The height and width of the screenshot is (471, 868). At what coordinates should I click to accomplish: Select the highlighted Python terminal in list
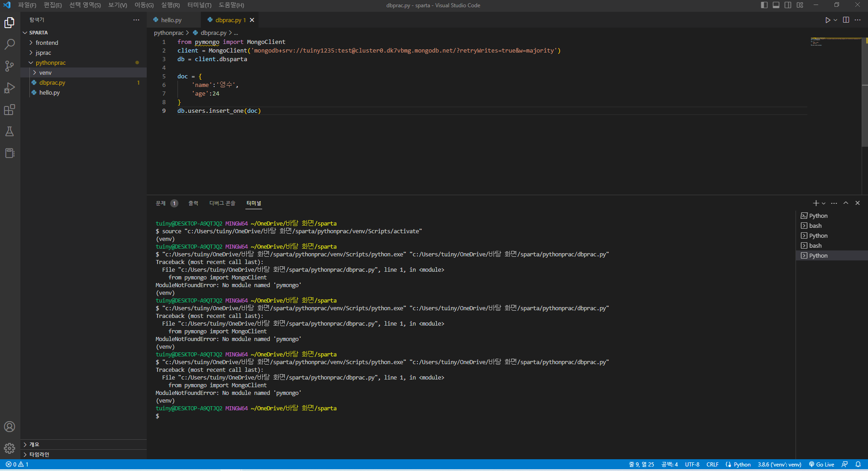(x=831, y=255)
